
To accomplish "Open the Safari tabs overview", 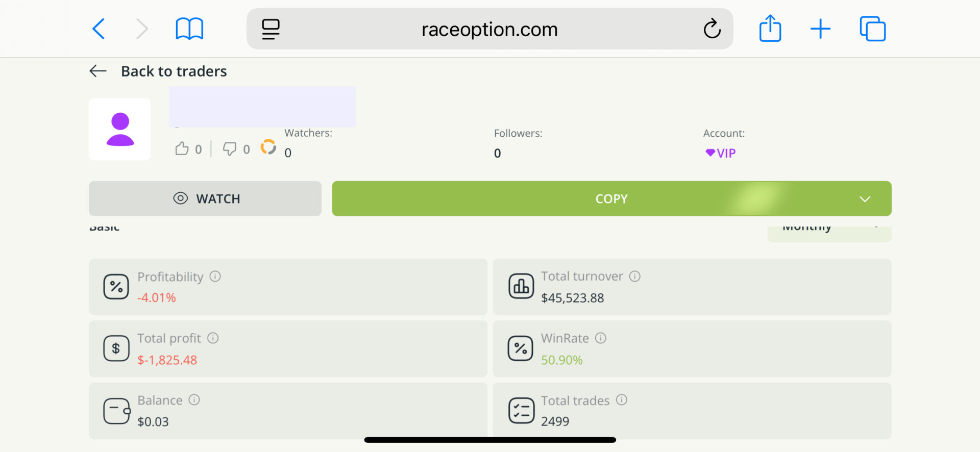I will pyautogui.click(x=873, y=29).
